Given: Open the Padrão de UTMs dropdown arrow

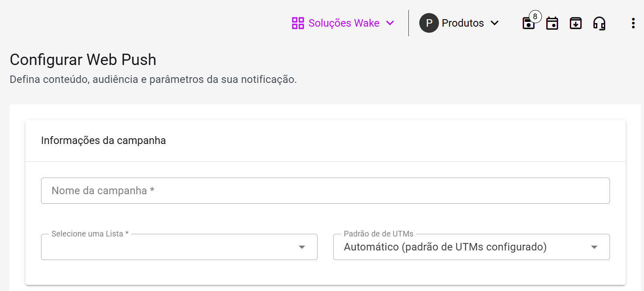Looking at the screenshot, I should [594, 247].
